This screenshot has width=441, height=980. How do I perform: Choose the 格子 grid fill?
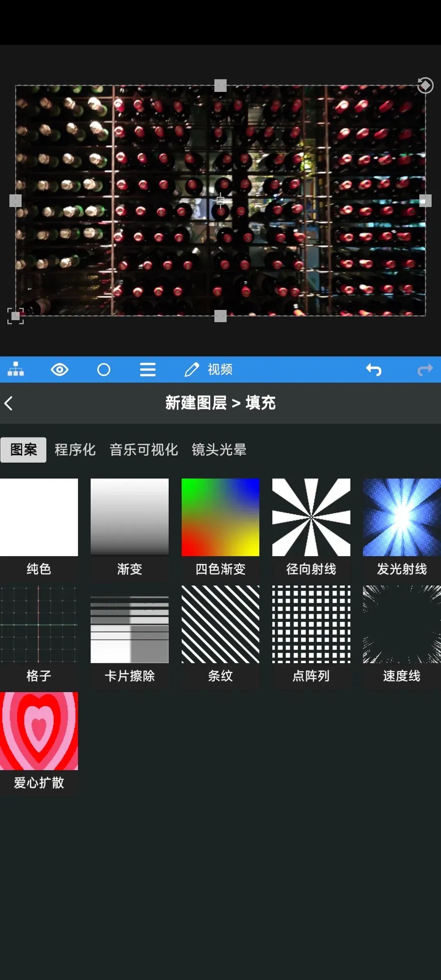tap(39, 636)
